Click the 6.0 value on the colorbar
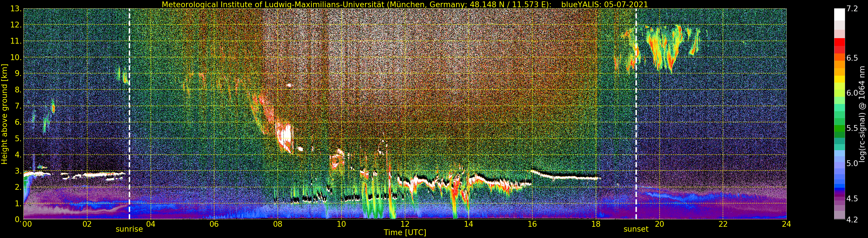The image size is (868, 238). pos(852,93)
